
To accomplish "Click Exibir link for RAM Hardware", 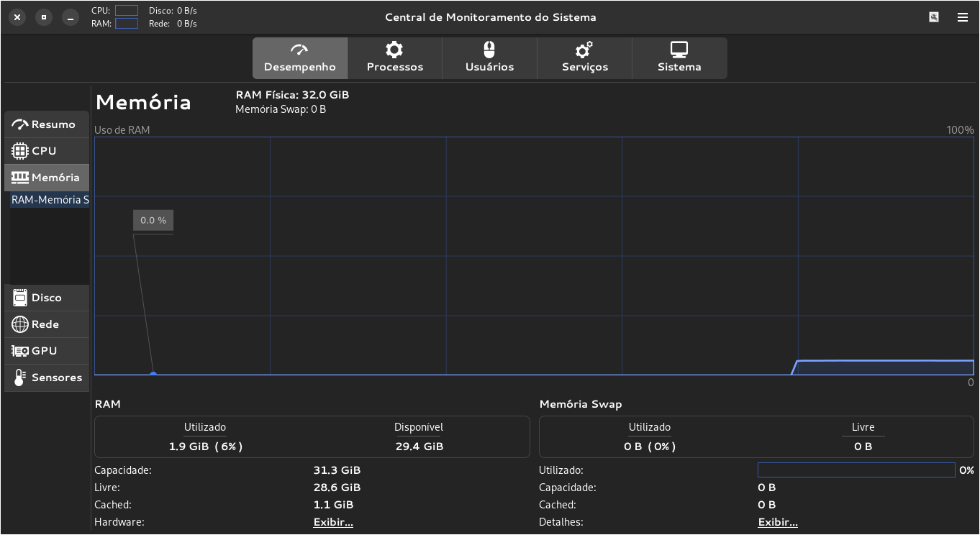I will click(x=332, y=522).
